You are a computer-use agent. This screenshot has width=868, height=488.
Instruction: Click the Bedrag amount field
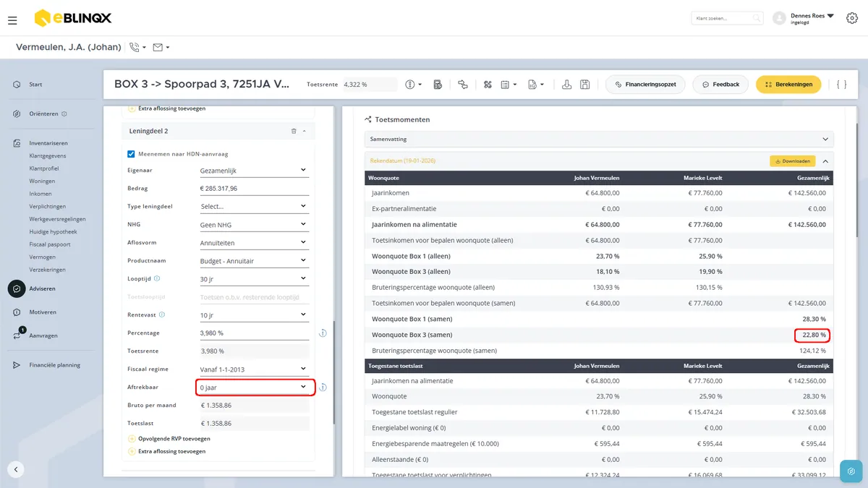tap(254, 189)
